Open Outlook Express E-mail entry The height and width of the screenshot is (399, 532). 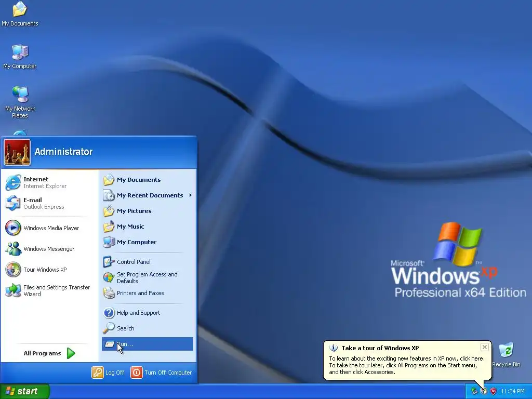[x=49, y=203]
